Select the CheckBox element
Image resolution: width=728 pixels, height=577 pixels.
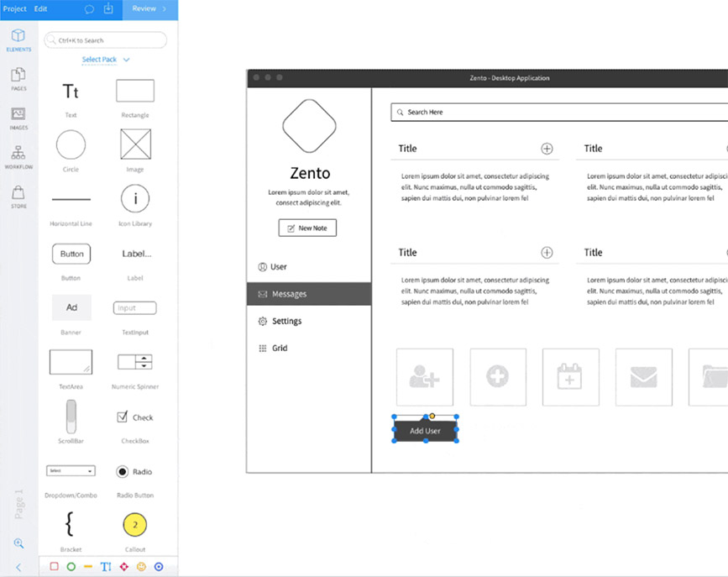(134, 417)
